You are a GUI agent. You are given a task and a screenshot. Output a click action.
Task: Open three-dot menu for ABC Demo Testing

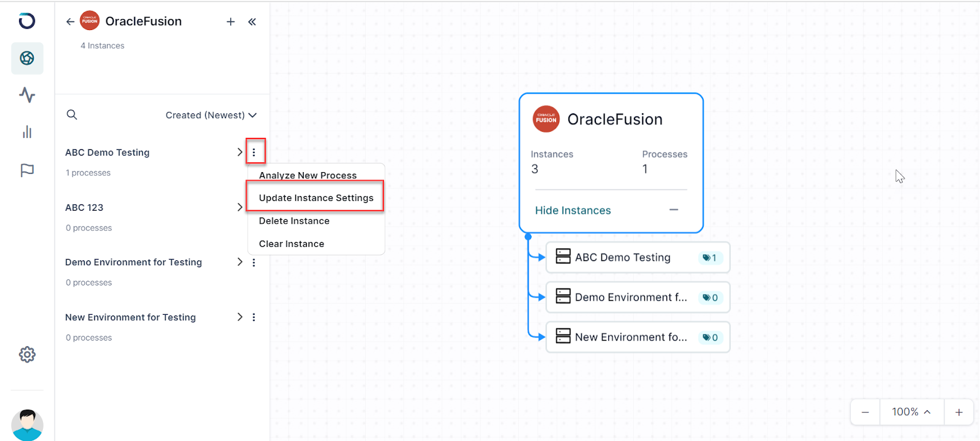[254, 152]
